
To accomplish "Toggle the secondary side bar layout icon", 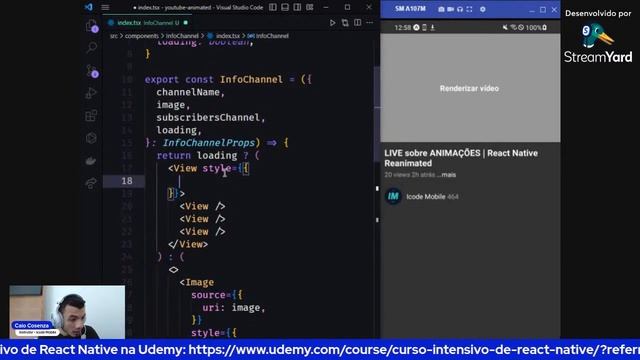I will (297, 7).
